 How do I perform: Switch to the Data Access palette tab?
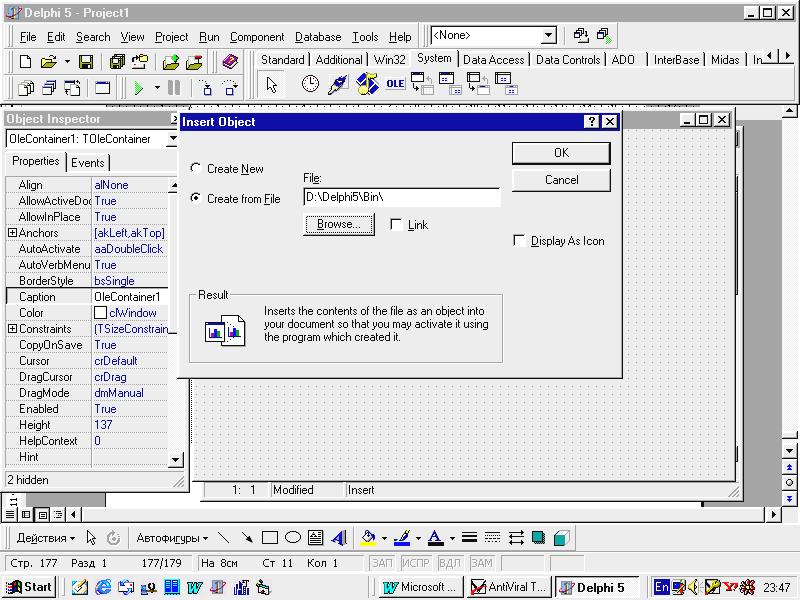pos(493,60)
